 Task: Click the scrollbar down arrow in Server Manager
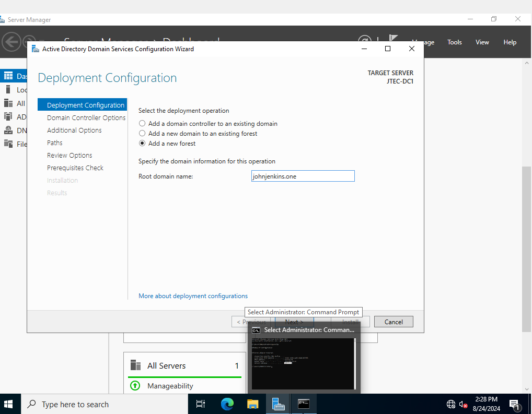tap(527, 389)
